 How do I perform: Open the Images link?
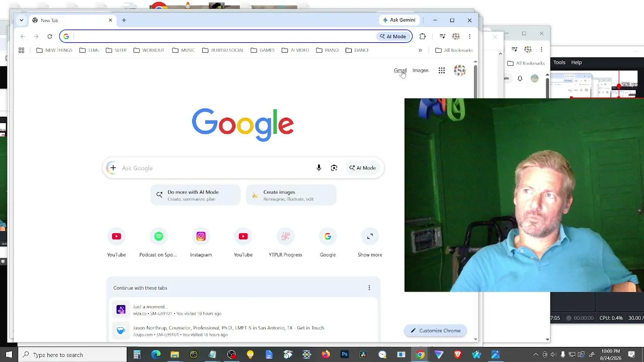coord(420,70)
